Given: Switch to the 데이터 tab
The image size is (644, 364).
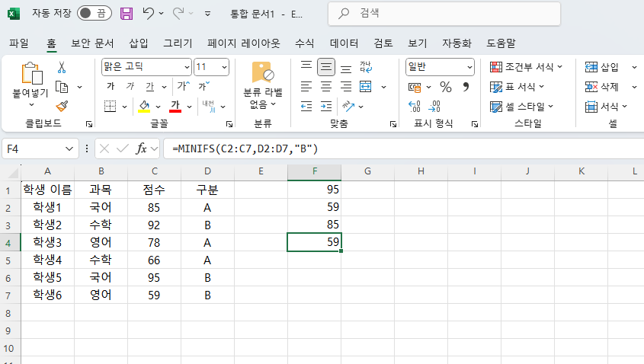Looking at the screenshot, I should [x=344, y=43].
